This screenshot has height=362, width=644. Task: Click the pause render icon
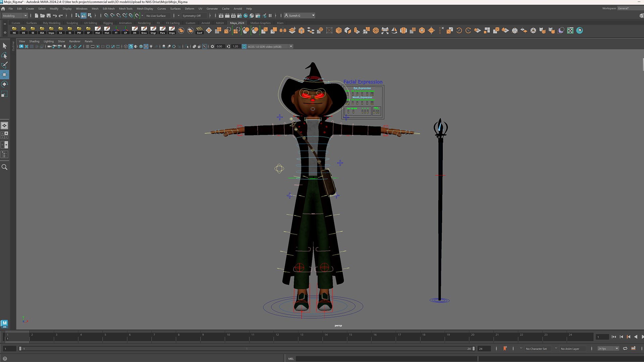pos(270,15)
